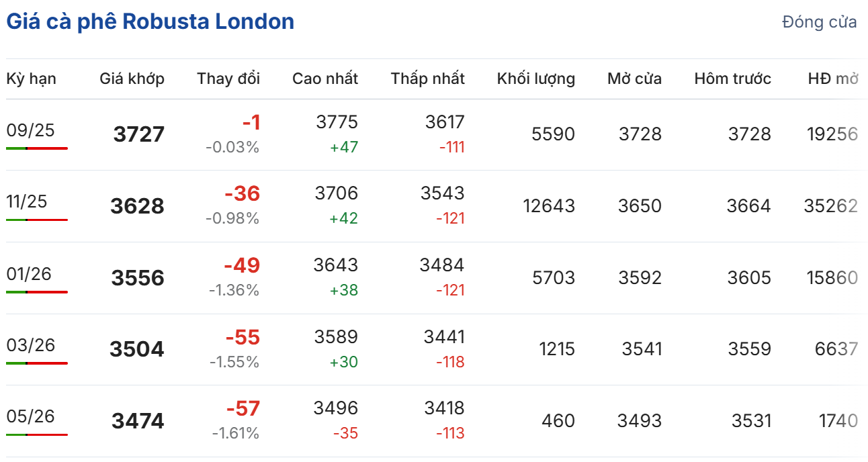Click the Đóng cửa market status label
868x462 pixels.
coord(819,22)
